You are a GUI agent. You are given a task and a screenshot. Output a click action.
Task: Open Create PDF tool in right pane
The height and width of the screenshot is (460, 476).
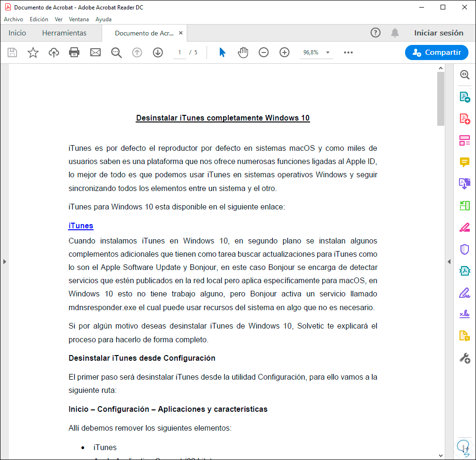[x=465, y=119]
